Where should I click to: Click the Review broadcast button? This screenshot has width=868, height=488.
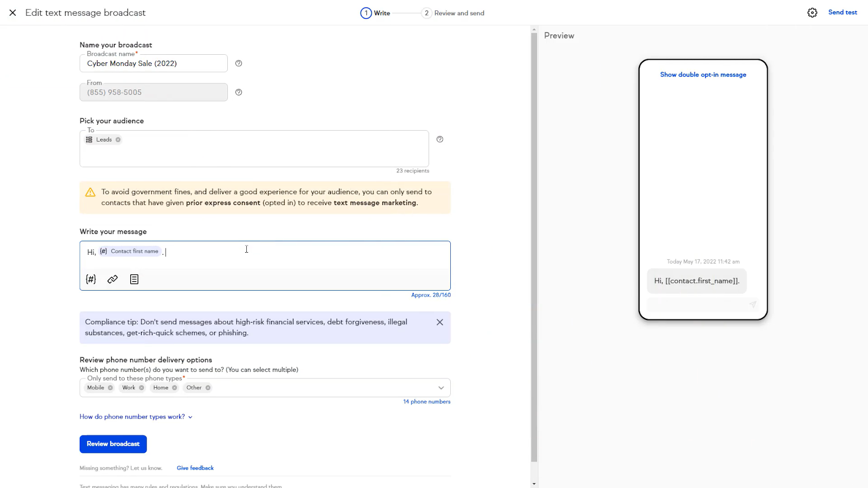(x=113, y=444)
